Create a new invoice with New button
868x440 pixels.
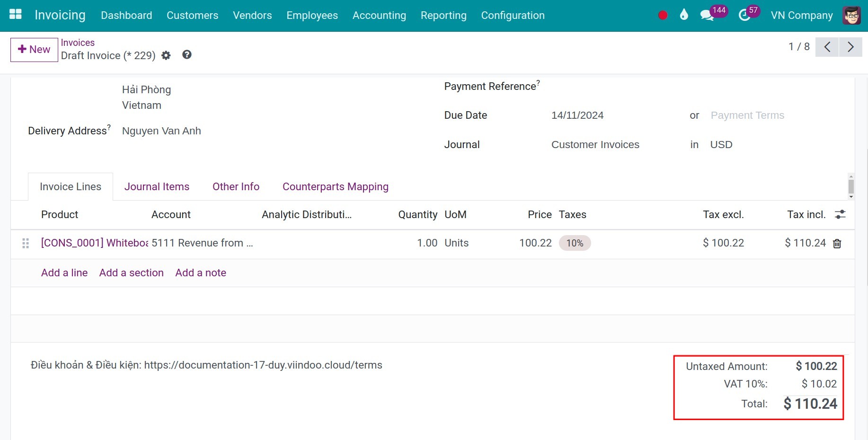34,50
